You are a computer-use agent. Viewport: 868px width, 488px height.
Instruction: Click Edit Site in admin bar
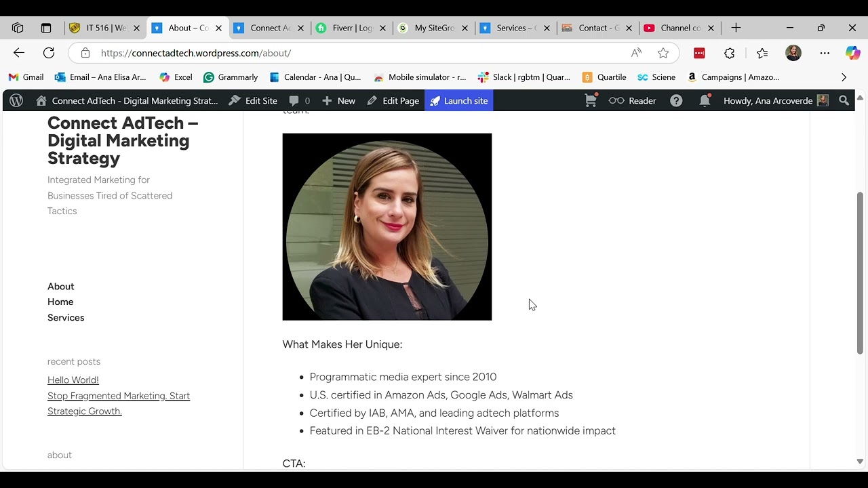pyautogui.click(x=253, y=100)
